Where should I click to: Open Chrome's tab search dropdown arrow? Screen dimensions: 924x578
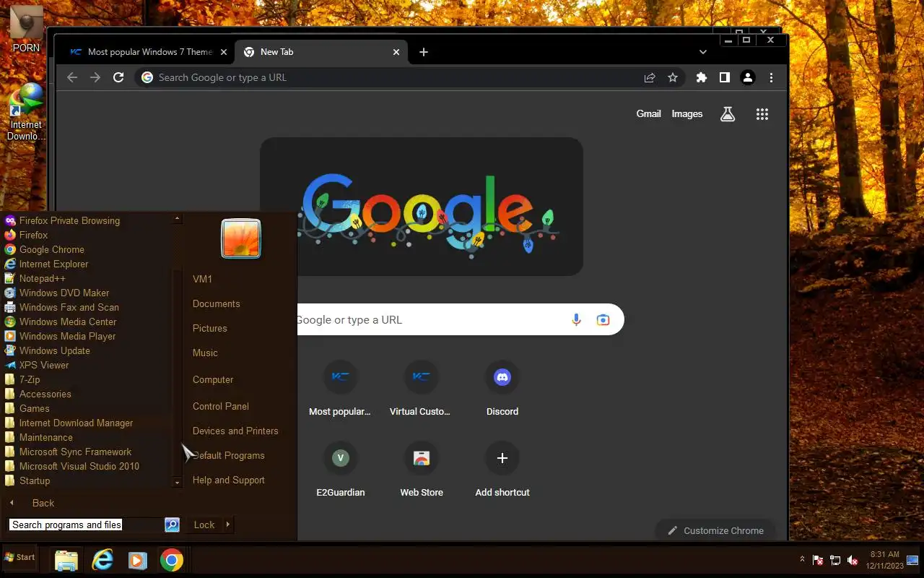point(703,52)
